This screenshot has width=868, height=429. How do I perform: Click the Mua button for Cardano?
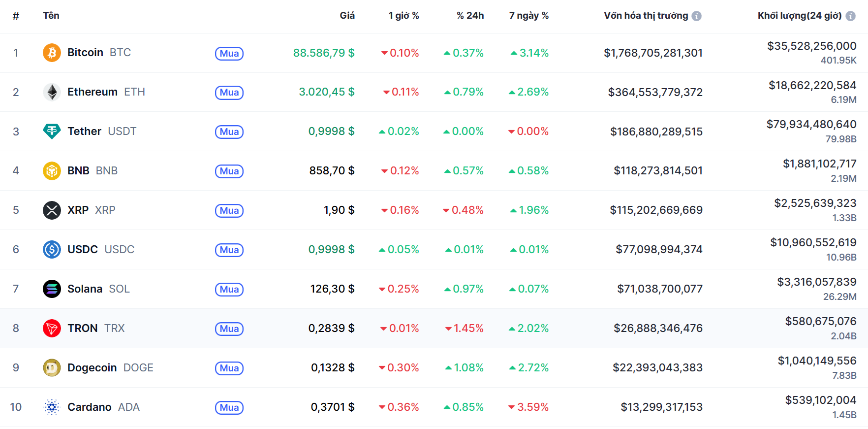click(x=229, y=408)
